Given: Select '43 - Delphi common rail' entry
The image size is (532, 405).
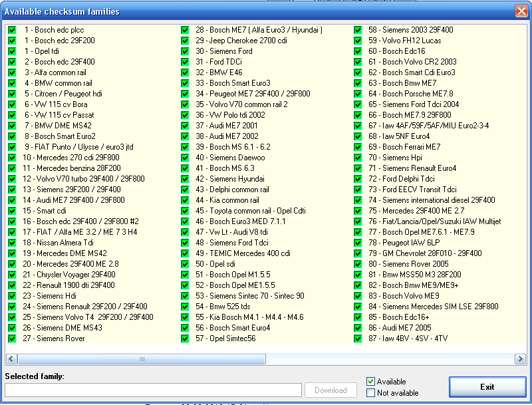Looking at the screenshot, I should point(232,190).
